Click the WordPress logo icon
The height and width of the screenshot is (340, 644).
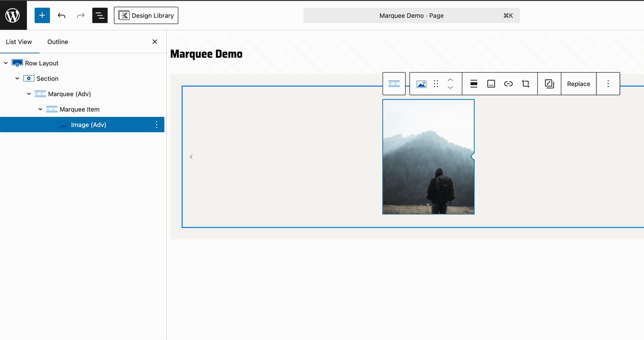(x=13, y=15)
